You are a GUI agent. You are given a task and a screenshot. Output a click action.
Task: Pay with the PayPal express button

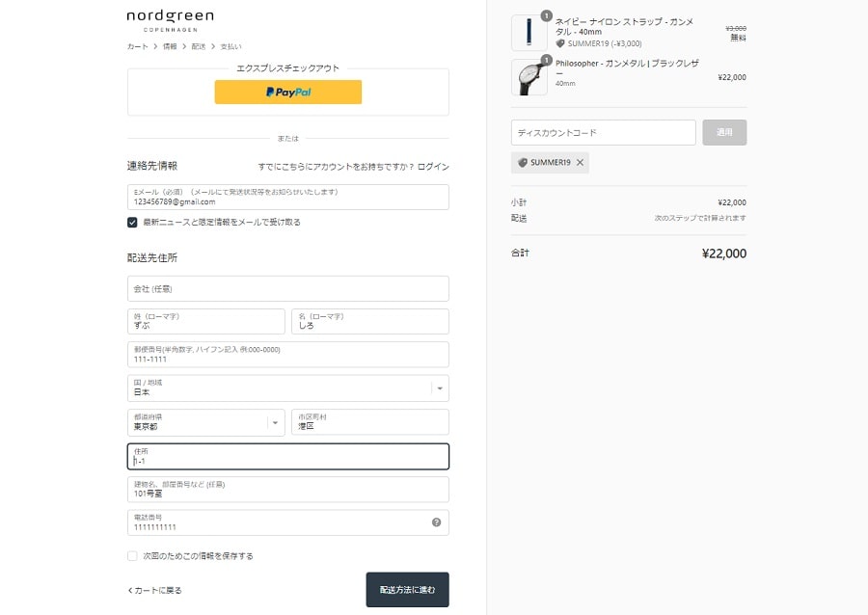[287, 92]
